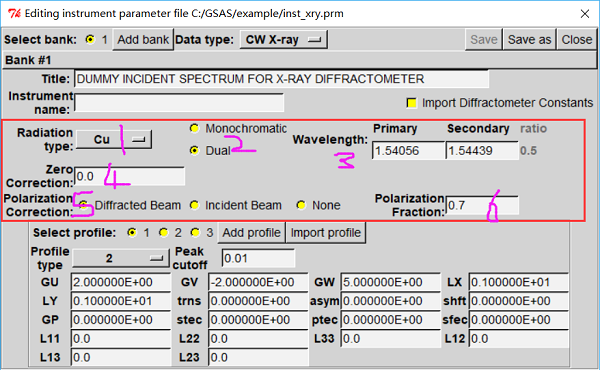
Task: Edit the L23 value field
Action: click(x=258, y=357)
